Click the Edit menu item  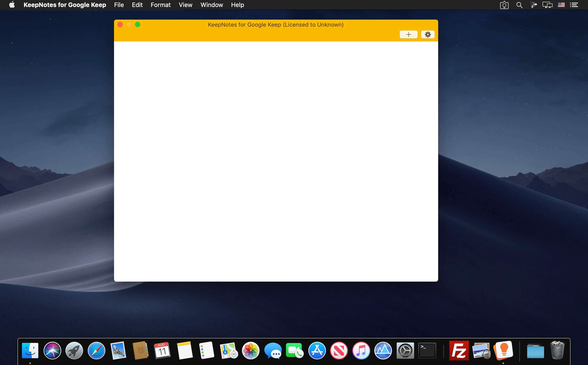click(x=137, y=5)
